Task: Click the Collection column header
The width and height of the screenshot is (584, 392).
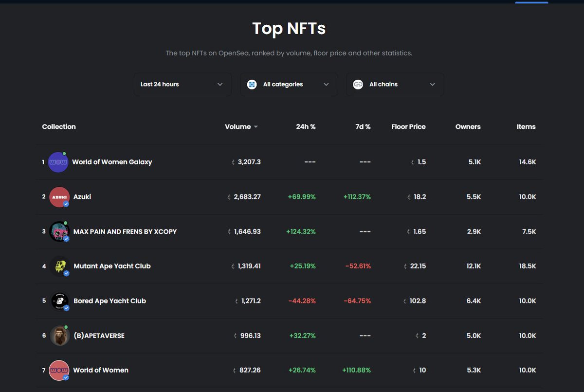Action: coord(59,126)
